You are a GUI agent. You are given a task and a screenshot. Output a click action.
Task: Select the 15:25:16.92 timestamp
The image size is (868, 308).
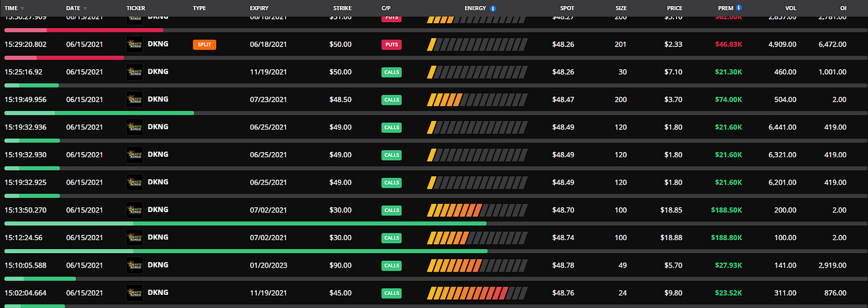click(24, 72)
